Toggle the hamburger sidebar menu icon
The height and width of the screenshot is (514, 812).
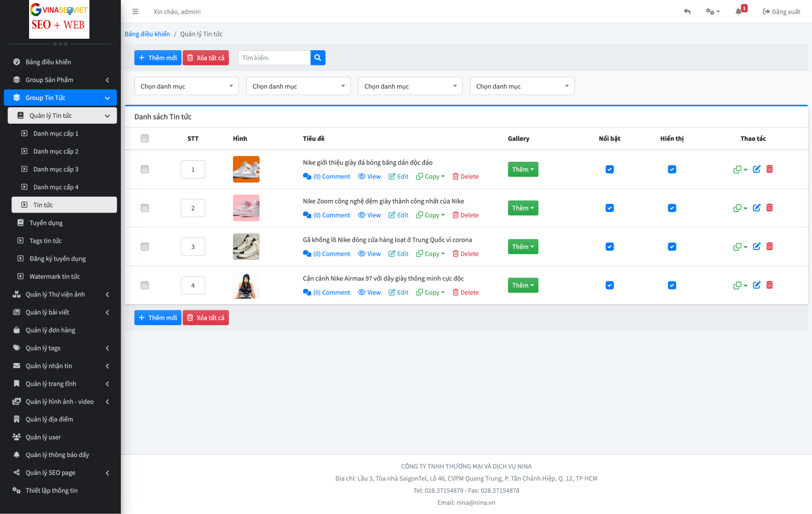tap(135, 11)
